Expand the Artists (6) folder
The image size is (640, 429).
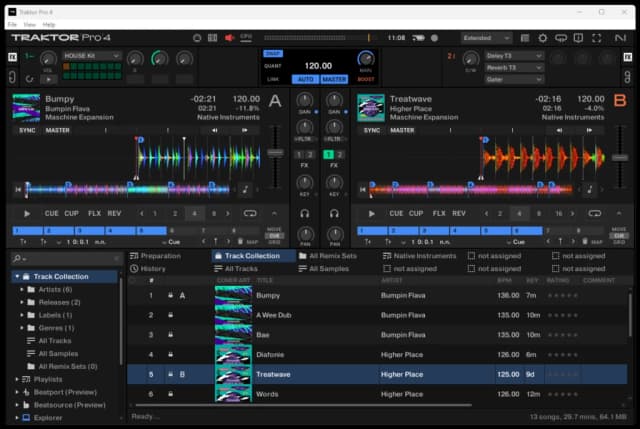point(22,289)
